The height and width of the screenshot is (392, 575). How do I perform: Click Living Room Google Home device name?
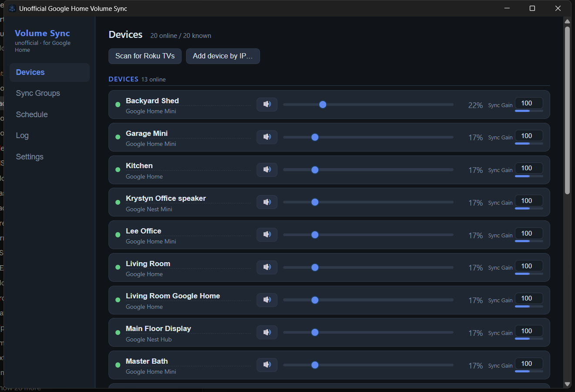[173, 296]
